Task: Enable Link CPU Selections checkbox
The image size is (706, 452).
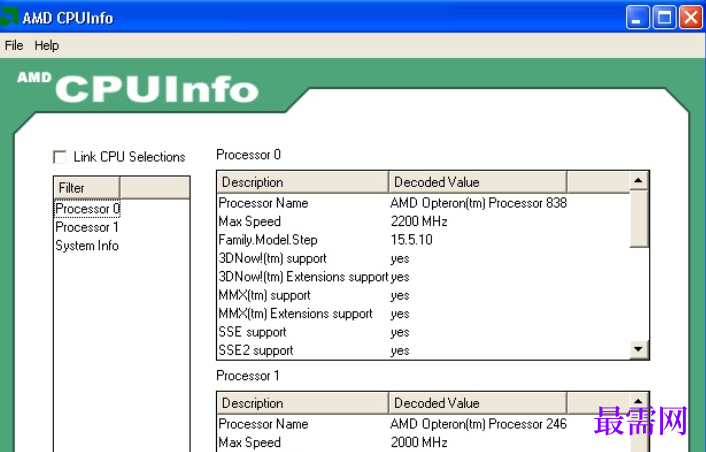Action: pyautogui.click(x=60, y=157)
